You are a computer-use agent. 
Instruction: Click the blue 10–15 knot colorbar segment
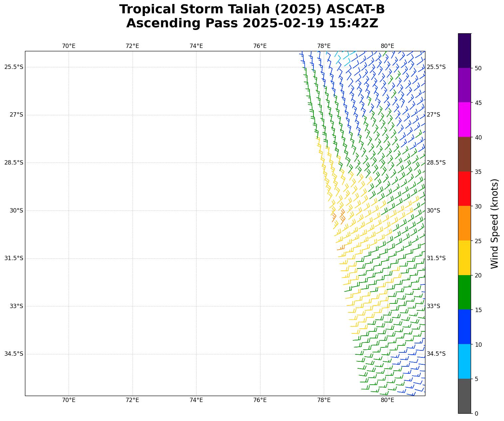pyautogui.click(x=464, y=327)
